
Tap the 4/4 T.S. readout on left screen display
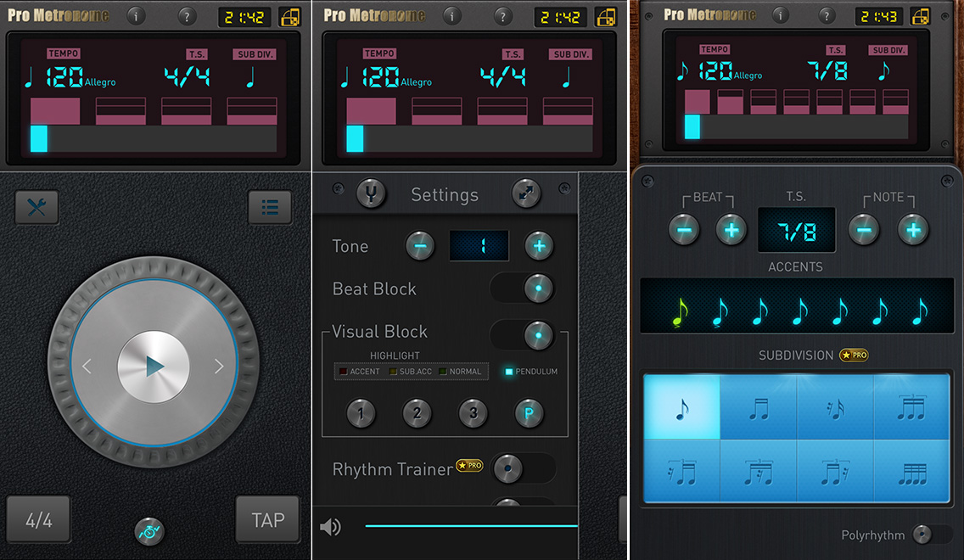(187, 77)
